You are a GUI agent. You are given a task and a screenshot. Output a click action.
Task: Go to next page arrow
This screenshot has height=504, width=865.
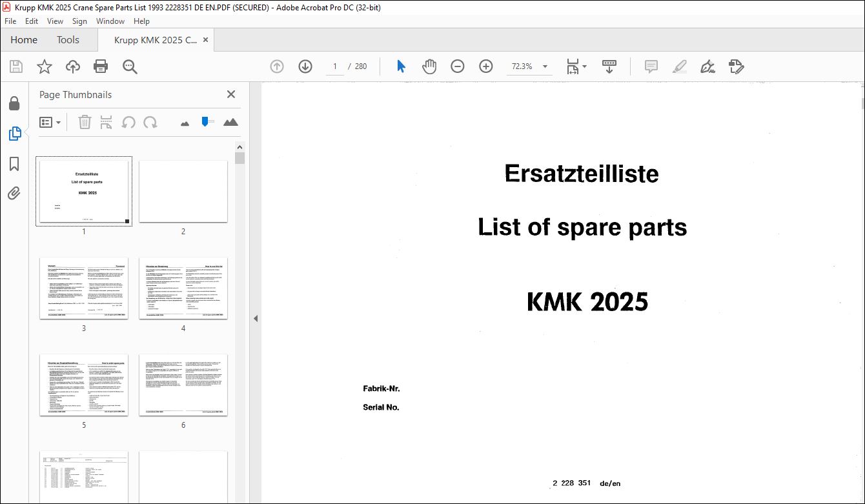click(305, 66)
